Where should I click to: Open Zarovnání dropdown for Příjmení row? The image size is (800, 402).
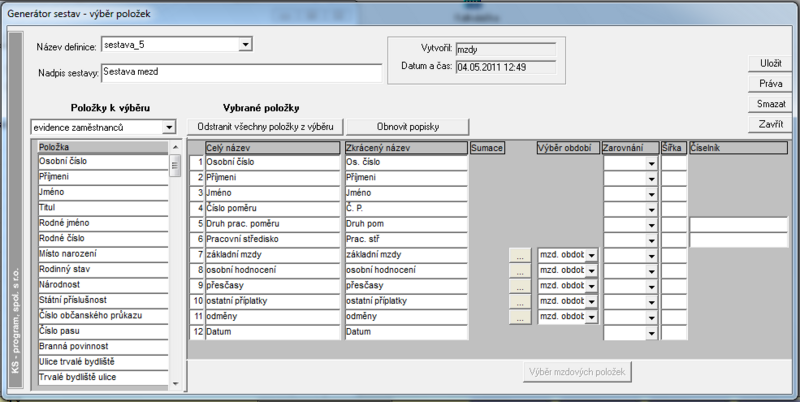[651, 179]
